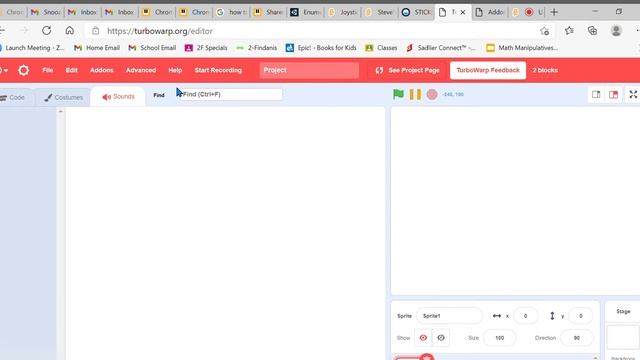Enter fullscreen stage mode icon

point(633,95)
